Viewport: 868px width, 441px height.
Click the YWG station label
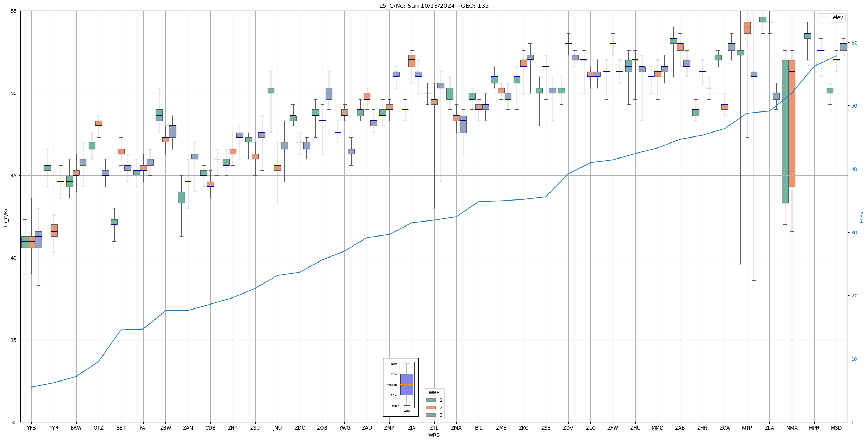coord(344,428)
